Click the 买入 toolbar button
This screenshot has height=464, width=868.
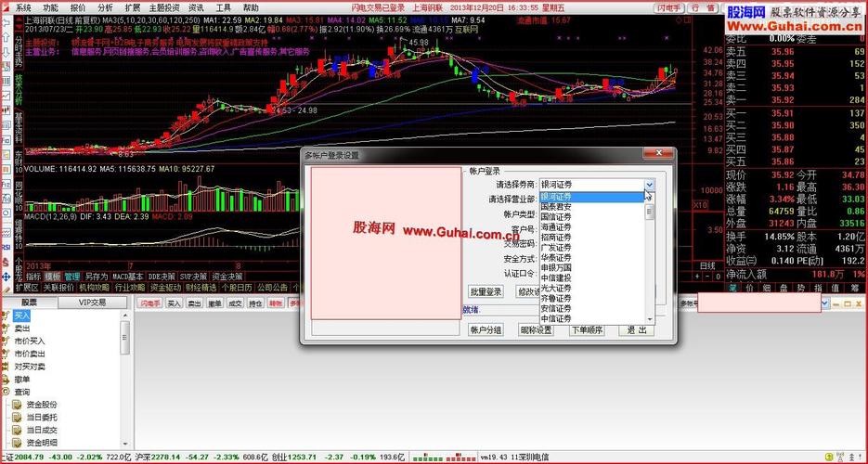pyautogui.click(x=175, y=303)
